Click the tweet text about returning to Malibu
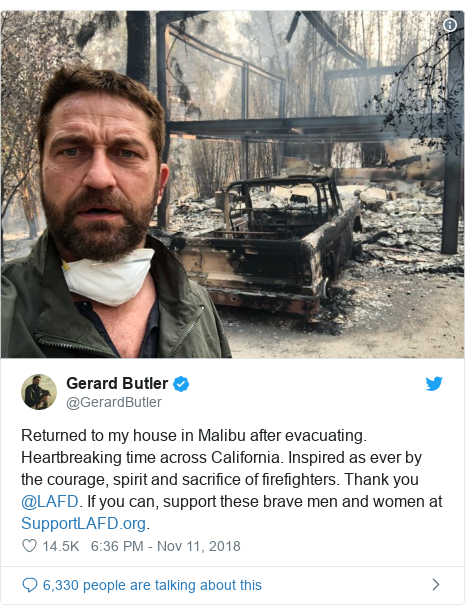Viewport: 465px width, 614px height. click(x=232, y=479)
